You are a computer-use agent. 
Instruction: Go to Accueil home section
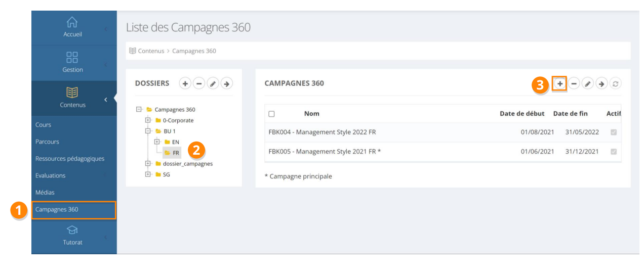coord(72,27)
